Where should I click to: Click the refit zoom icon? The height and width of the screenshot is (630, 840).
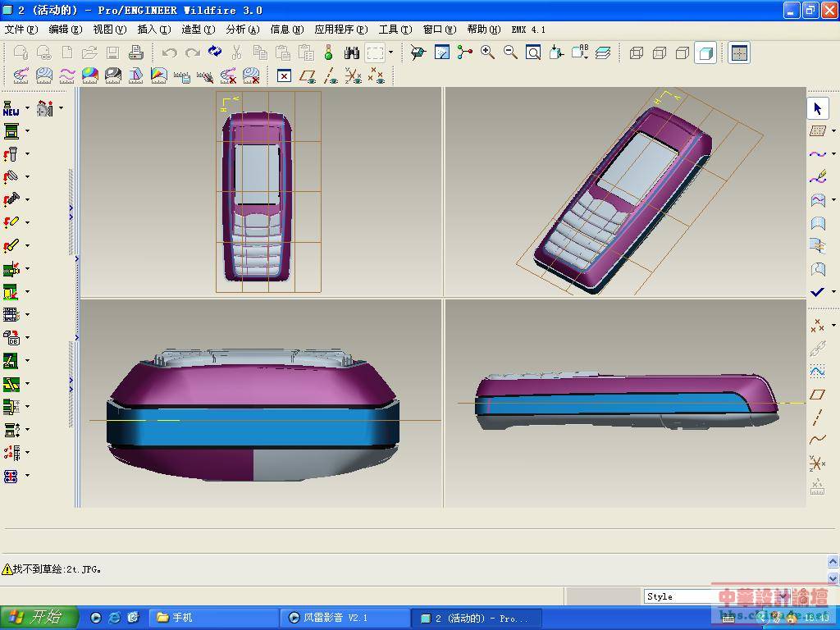tap(533, 52)
